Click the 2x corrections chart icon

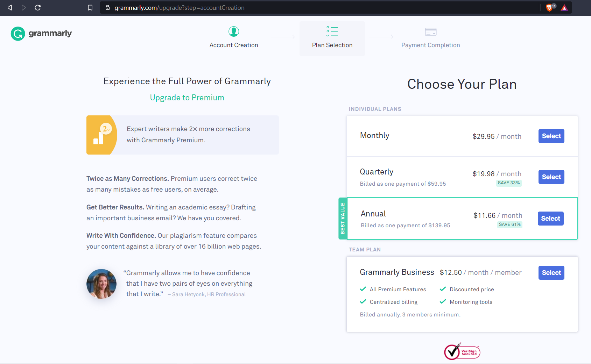[x=102, y=135]
